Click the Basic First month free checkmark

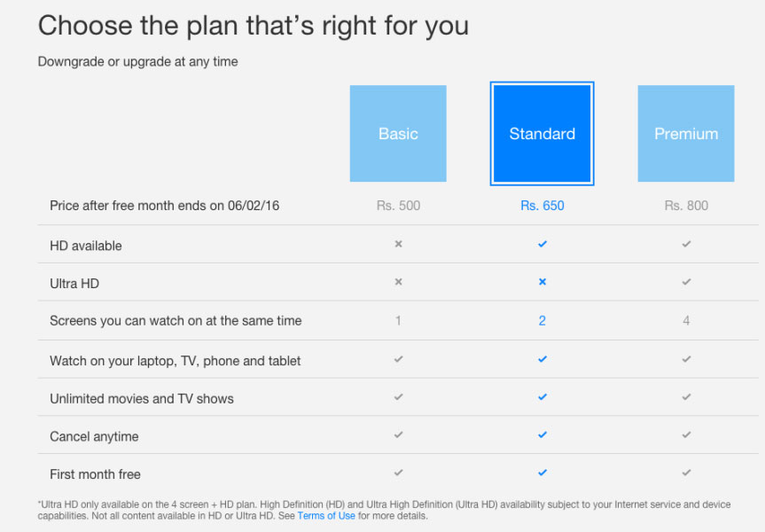(x=399, y=473)
